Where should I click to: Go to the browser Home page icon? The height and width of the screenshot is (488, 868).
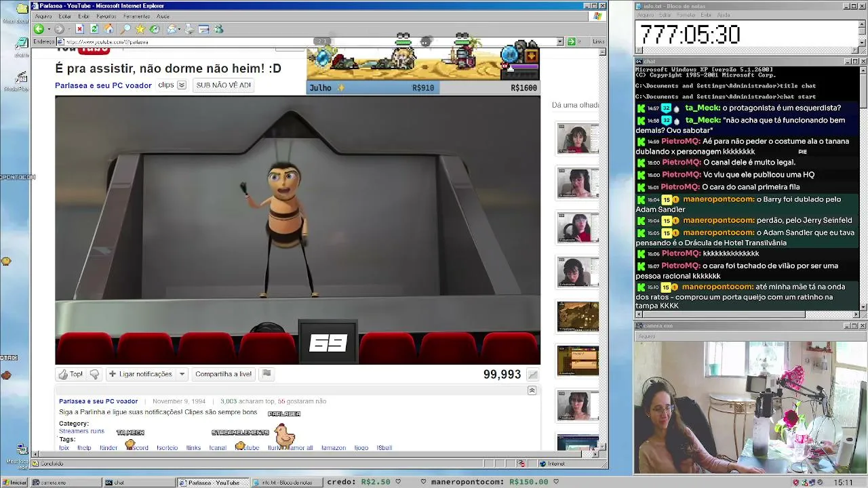coord(108,29)
